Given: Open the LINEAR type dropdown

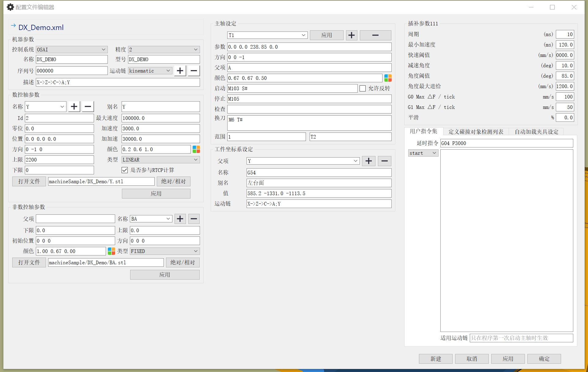Looking at the screenshot, I should (161, 160).
